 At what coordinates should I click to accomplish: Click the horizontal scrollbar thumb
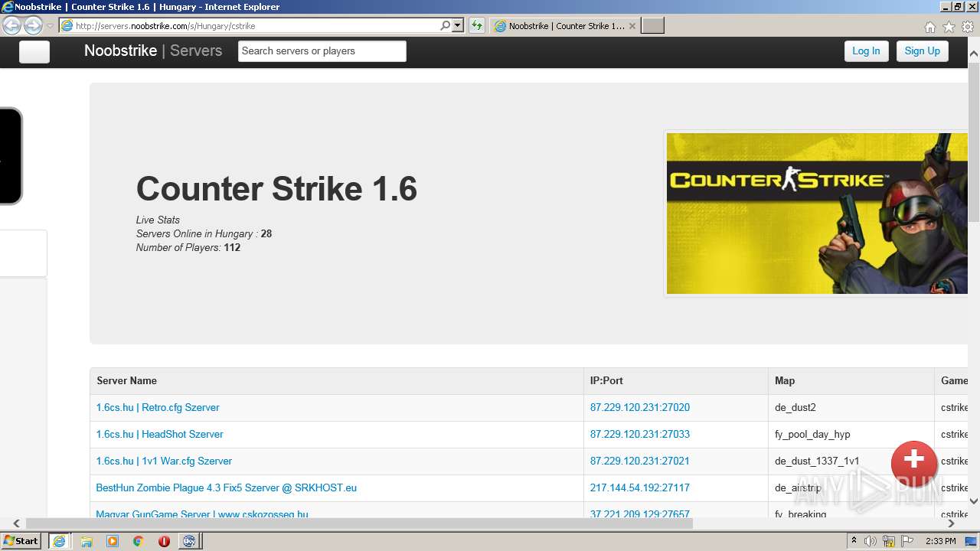pyautogui.click(x=359, y=523)
